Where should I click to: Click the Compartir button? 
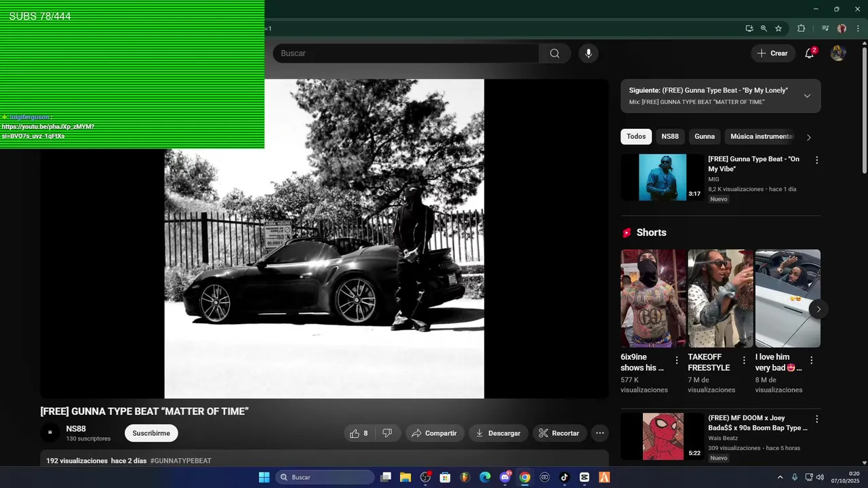(435, 433)
